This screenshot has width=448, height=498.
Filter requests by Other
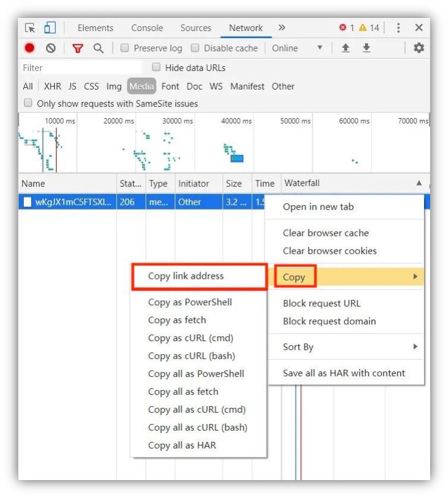pos(283,87)
